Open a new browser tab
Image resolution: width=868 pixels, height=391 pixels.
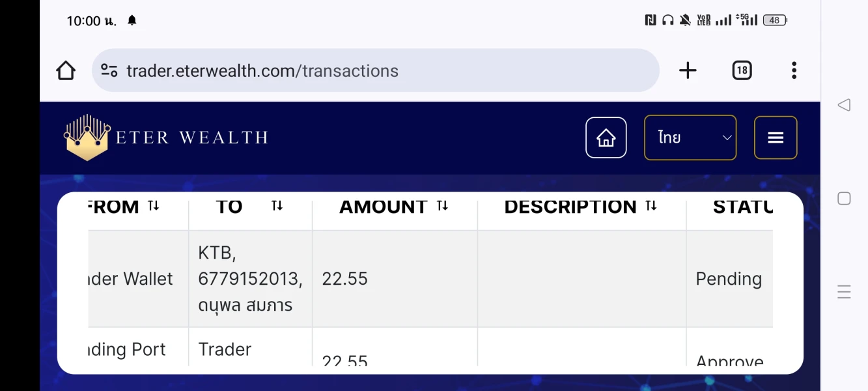coord(688,70)
